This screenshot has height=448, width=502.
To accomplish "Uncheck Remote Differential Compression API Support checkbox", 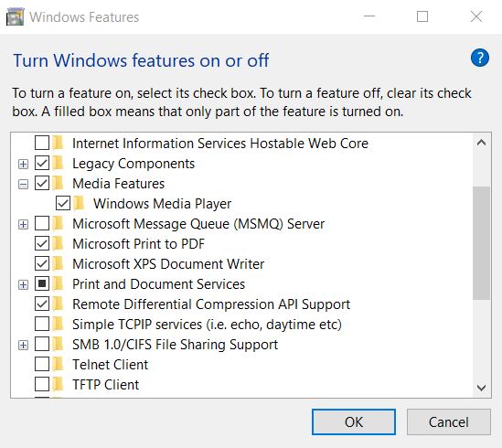I will click(x=42, y=304).
